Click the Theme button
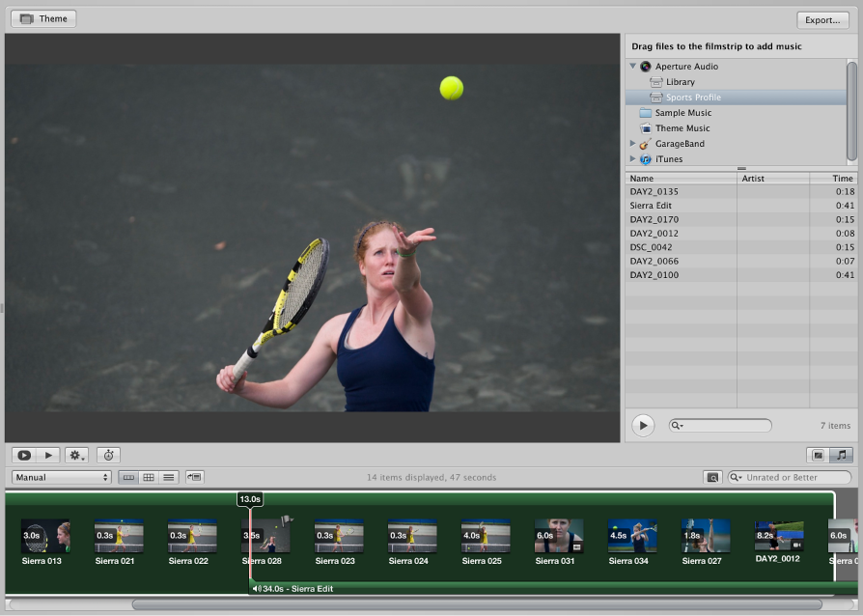This screenshot has height=616, width=863. (42, 18)
